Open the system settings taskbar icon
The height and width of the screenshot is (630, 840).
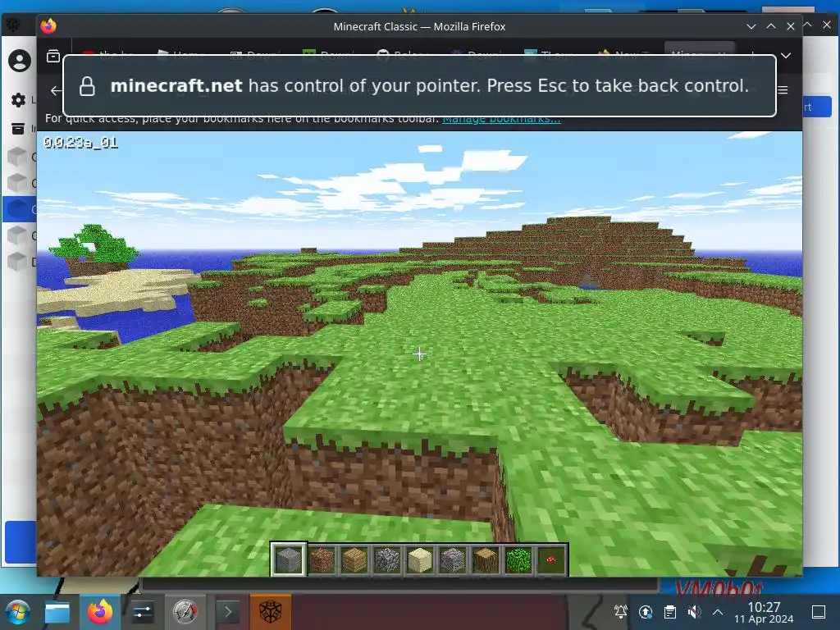[x=142, y=612]
